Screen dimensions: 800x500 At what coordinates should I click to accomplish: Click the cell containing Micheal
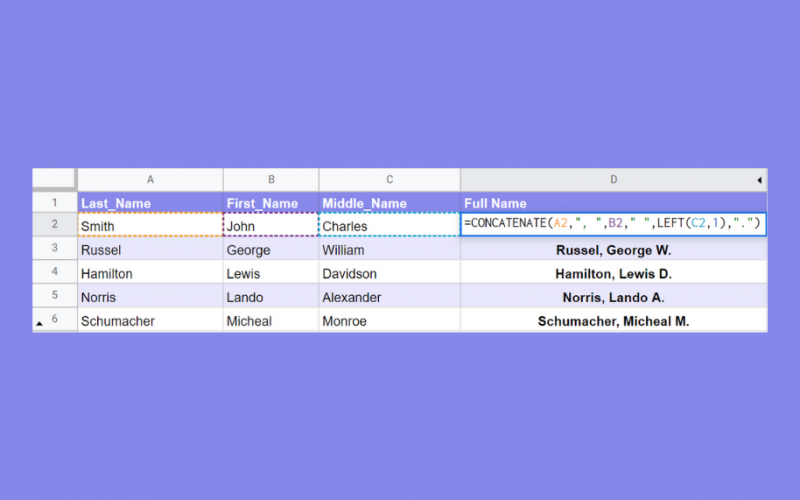point(271,320)
